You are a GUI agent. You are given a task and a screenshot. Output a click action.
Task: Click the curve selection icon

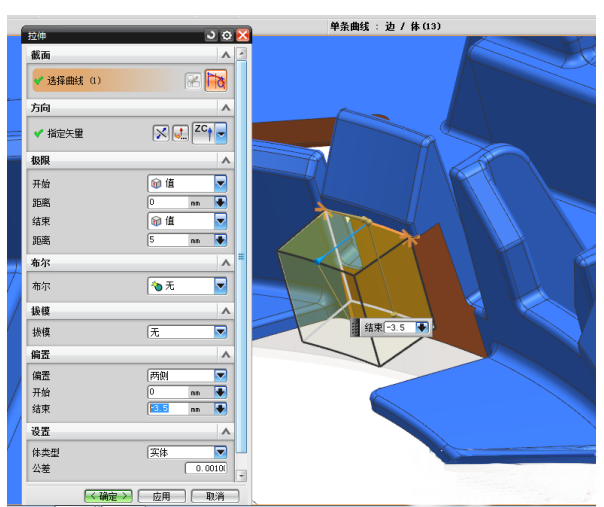(x=216, y=81)
